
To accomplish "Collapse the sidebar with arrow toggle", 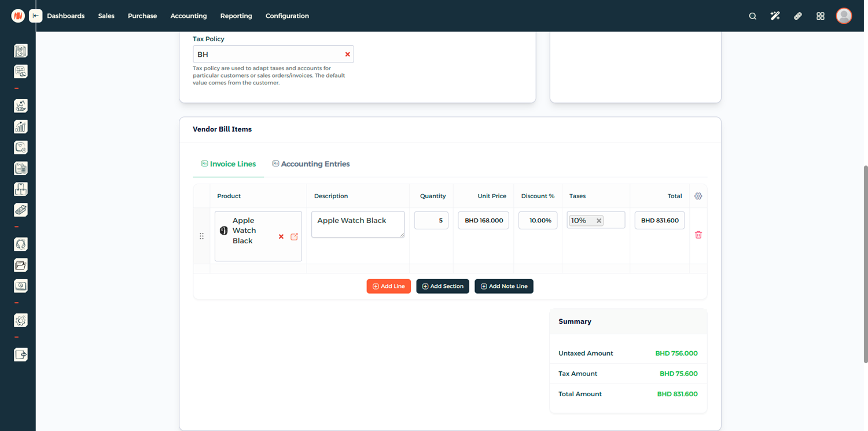I will (36, 16).
